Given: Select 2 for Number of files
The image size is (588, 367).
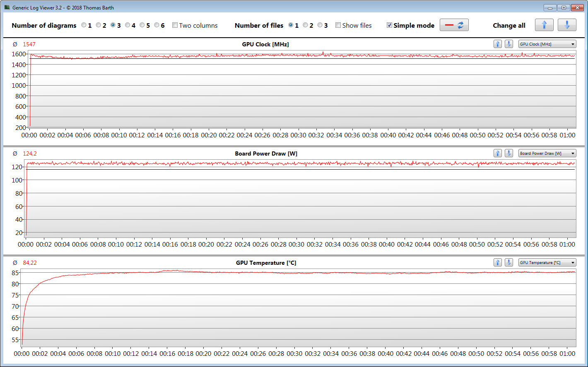Looking at the screenshot, I should [306, 25].
